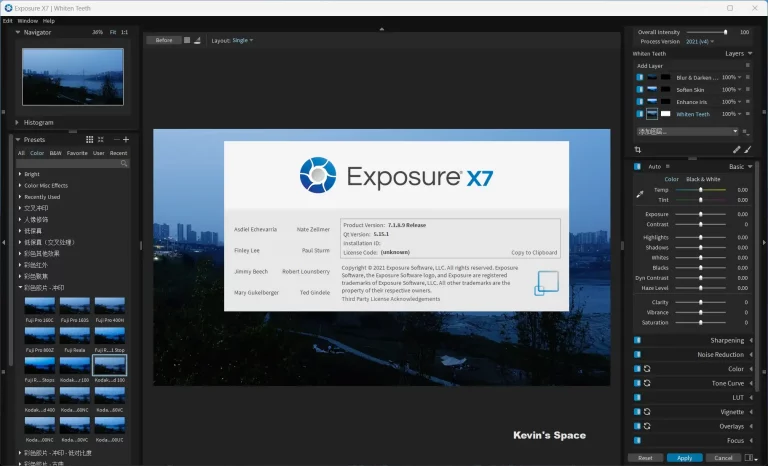This screenshot has height=466, width=768.
Task: Collapse the Navigator panel
Action: tap(18, 32)
